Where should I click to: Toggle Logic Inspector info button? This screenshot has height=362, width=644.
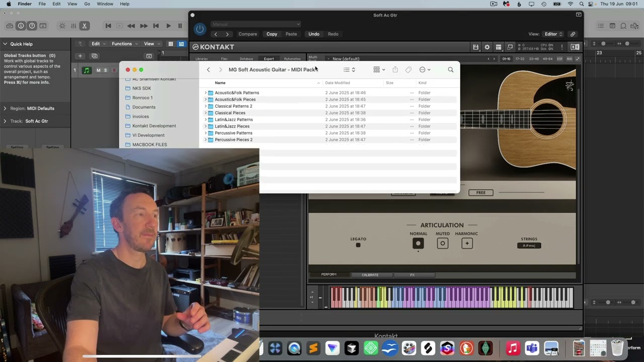coord(21,26)
